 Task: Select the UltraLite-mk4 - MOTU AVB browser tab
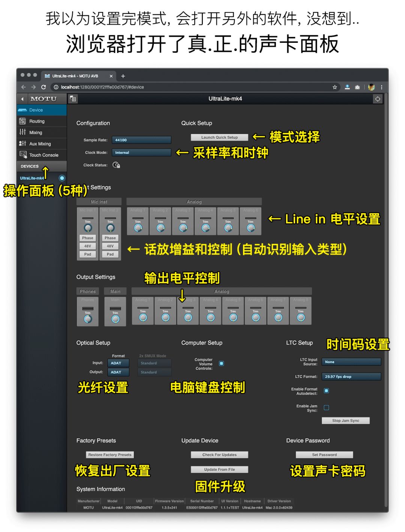coord(78,76)
